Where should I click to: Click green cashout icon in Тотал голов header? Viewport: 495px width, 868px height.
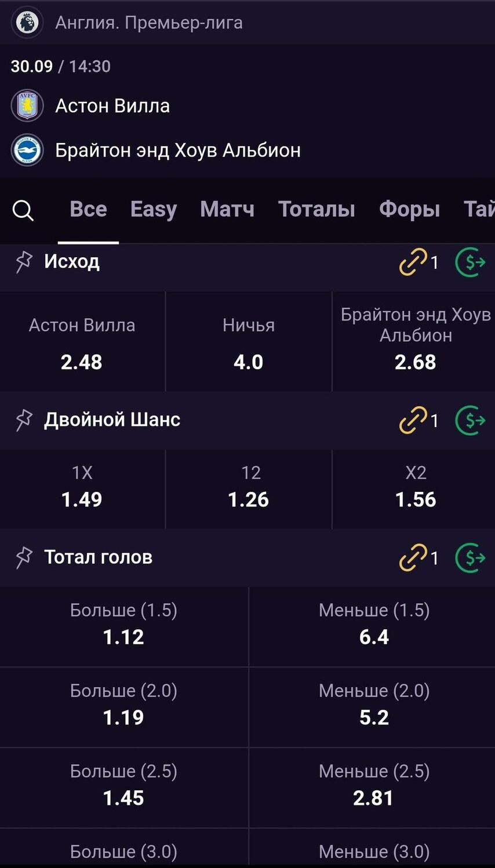pos(471,558)
